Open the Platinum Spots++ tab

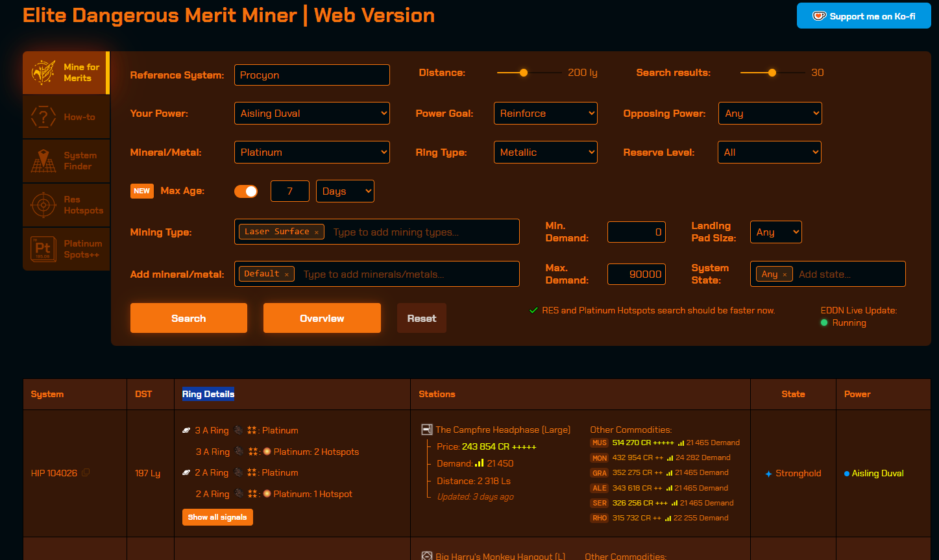pyautogui.click(x=66, y=249)
